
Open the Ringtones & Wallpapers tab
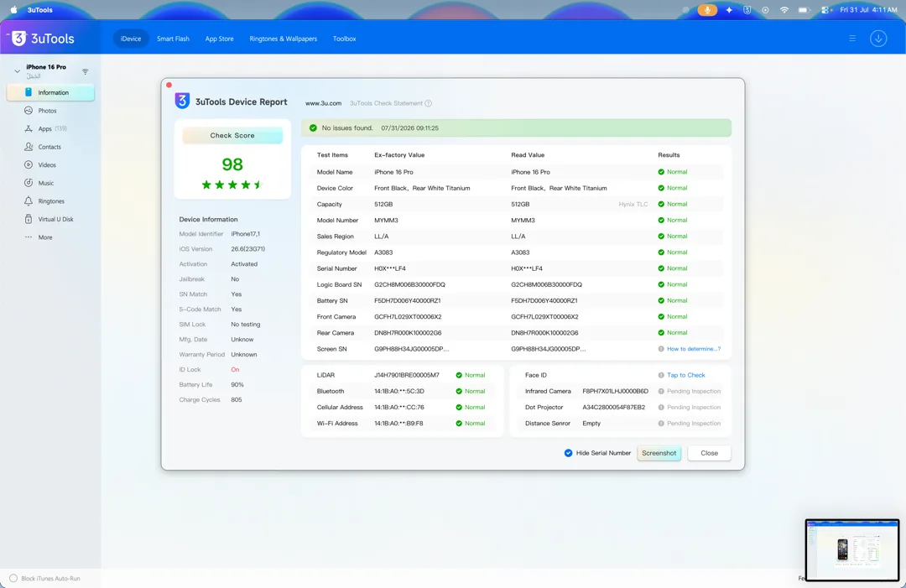tap(284, 39)
